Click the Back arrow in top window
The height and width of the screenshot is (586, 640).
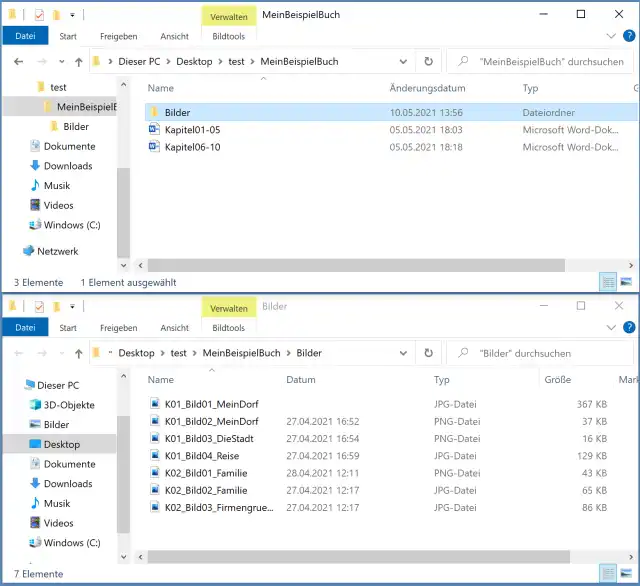coord(19,61)
